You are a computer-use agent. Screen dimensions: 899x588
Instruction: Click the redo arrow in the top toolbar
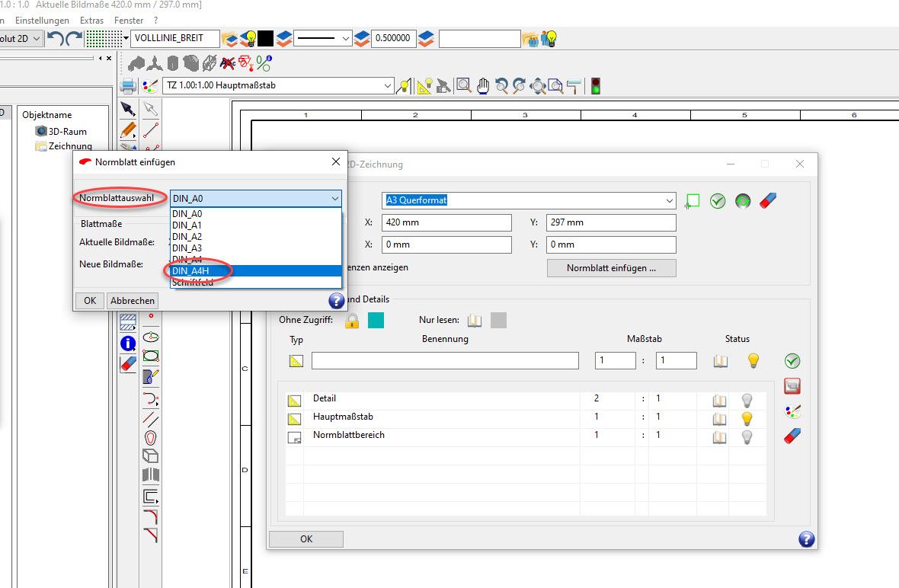74,39
